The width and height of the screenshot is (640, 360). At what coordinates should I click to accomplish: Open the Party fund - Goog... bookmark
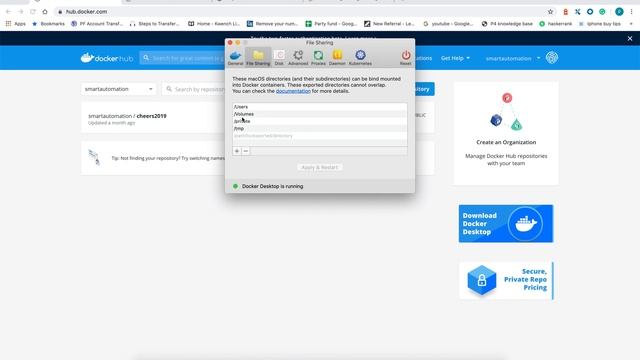click(x=331, y=24)
